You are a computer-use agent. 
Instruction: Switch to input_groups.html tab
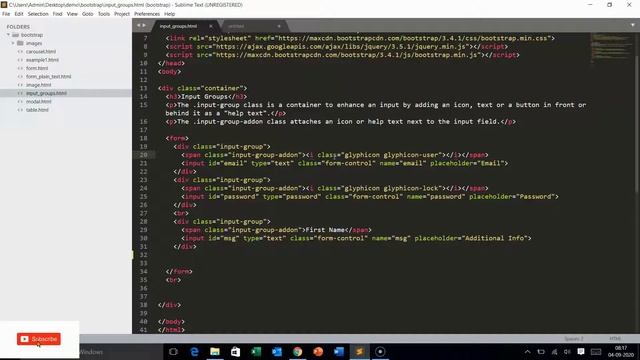(178, 26)
